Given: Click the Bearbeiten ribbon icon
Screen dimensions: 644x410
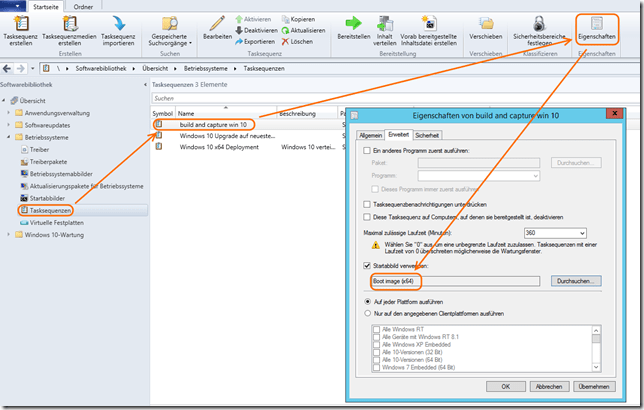Looking at the screenshot, I should tap(216, 28).
